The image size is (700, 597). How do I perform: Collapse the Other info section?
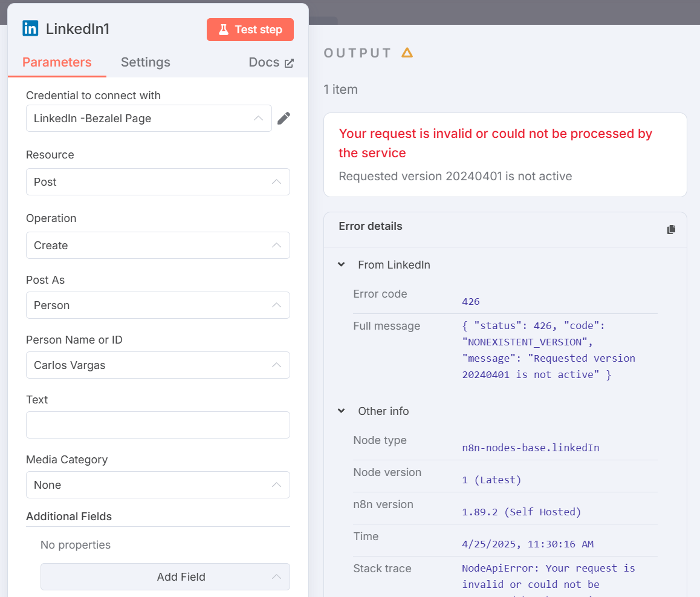pos(341,411)
